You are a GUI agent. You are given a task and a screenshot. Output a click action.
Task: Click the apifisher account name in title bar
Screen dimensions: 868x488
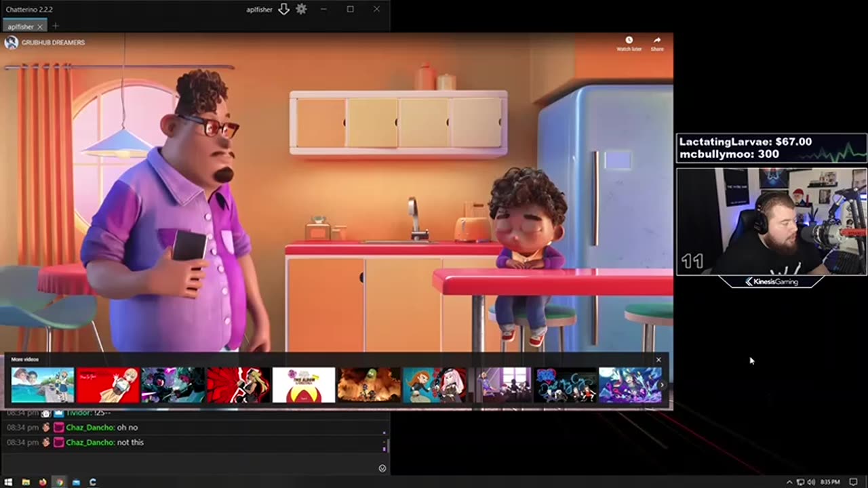pyautogui.click(x=259, y=9)
